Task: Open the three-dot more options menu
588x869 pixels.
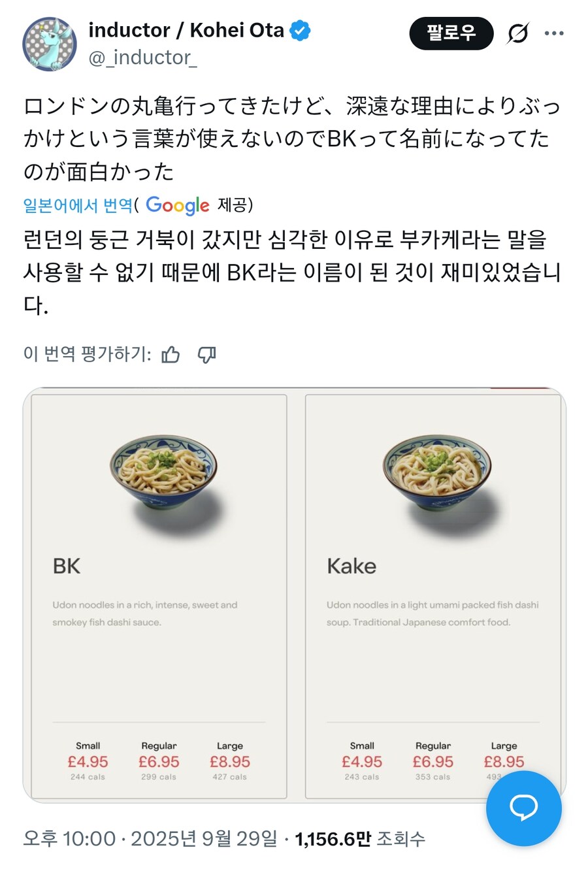Action: pos(554,33)
